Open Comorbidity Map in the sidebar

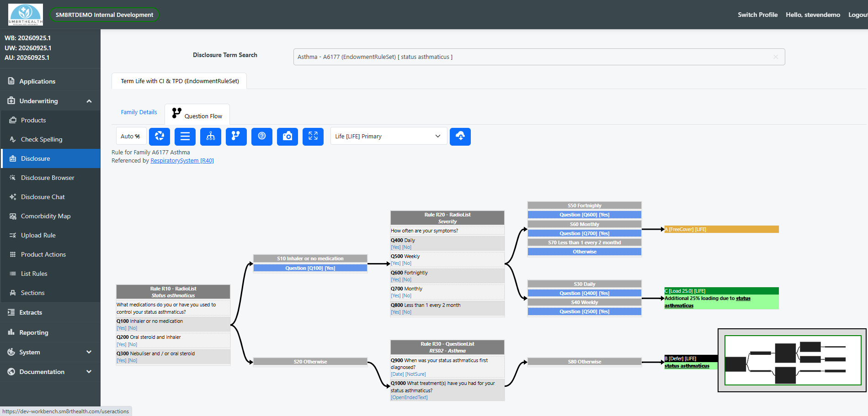(x=50, y=216)
